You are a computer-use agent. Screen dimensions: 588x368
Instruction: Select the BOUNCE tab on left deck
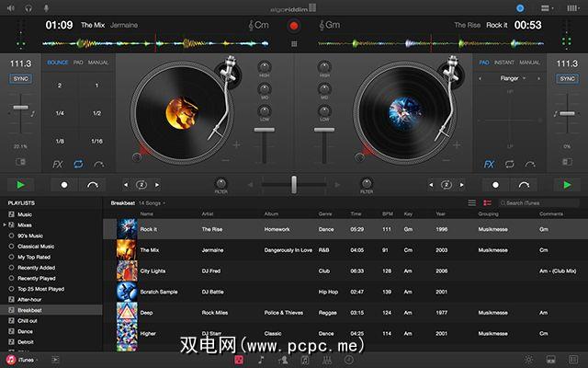pos(58,63)
